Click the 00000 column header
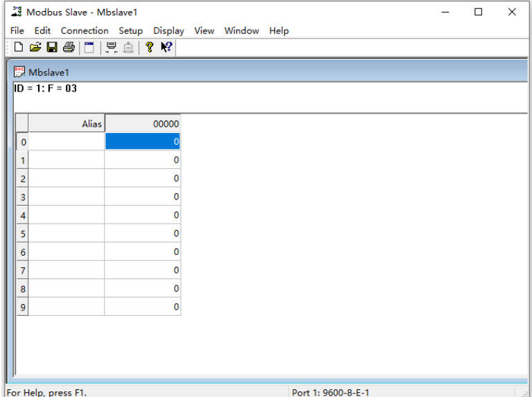This screenshot has width=532, height=397. (x=142, y=123)
